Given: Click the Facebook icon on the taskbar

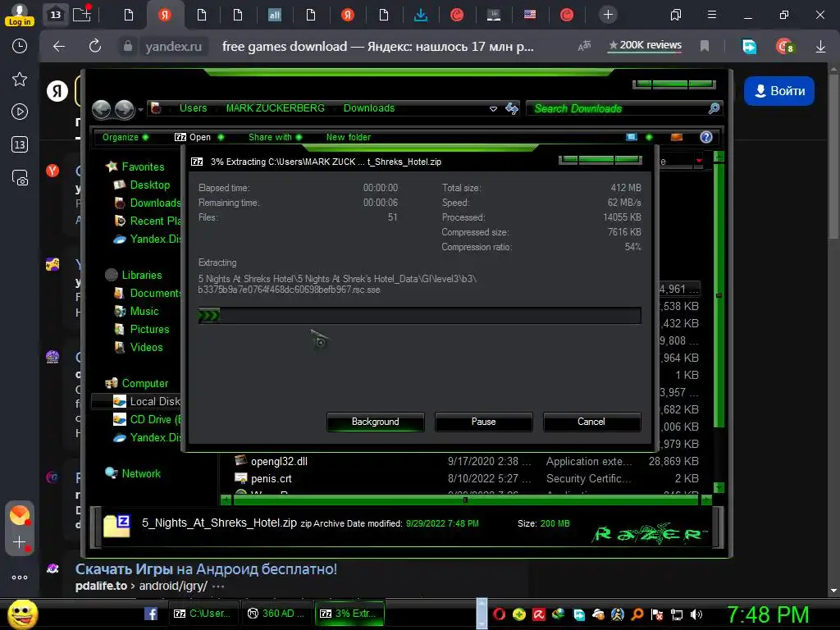Looking at the screenshot, I should [151, 614].
